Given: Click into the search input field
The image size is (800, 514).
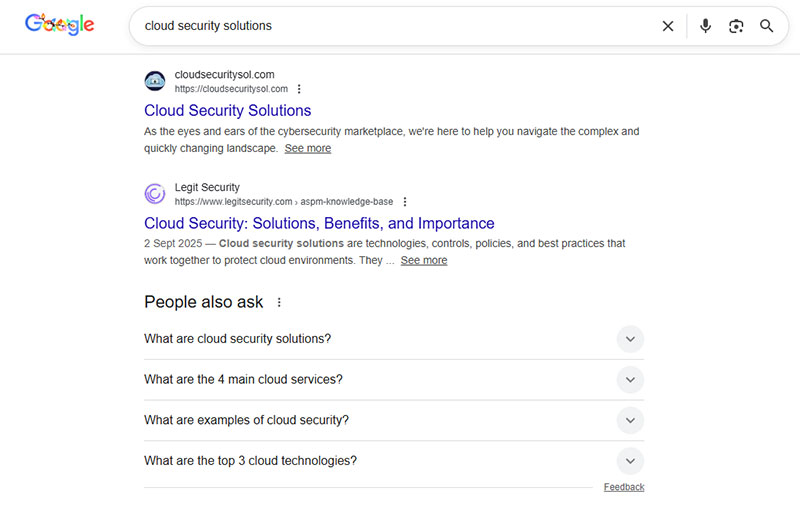Looking at the screenshot, I should point(390,26).
